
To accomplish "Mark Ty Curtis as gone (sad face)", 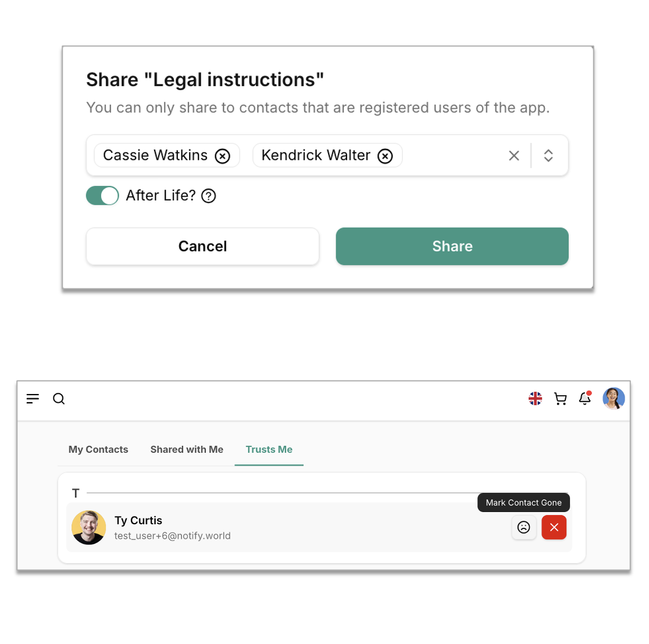I will [x=524, y=527].
